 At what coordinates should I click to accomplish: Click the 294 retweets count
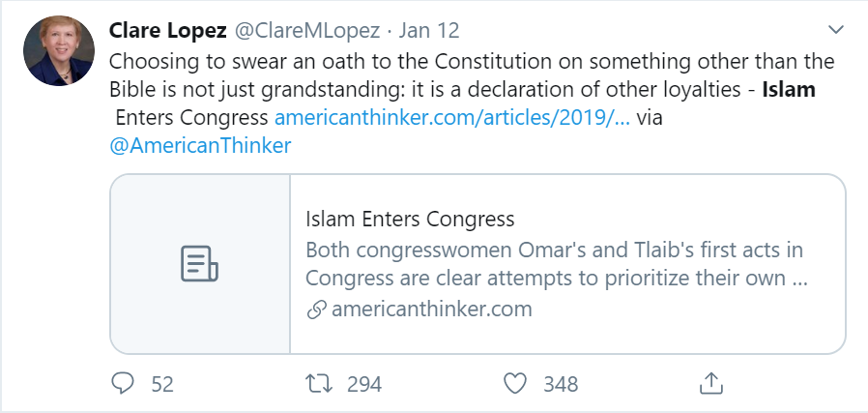364,384
